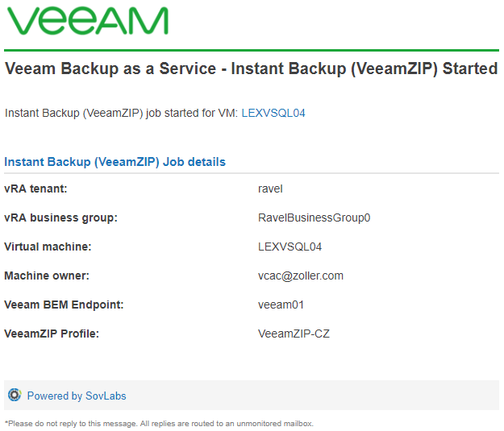Image resolution: width=504 pixels, height=431 pixels.
Task: Open the Powered by SovLabs link
Action: (x=77, y=396)
